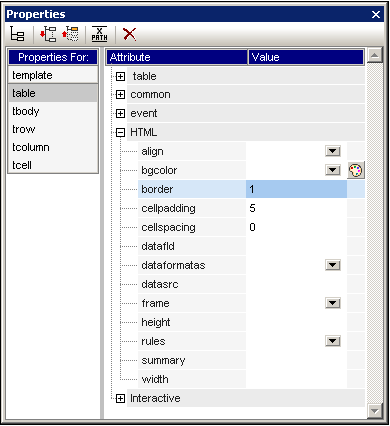Click the red X reset icon
Image resolution: width=390 pixels, height=426 pixels.
[x=129, y=34]
